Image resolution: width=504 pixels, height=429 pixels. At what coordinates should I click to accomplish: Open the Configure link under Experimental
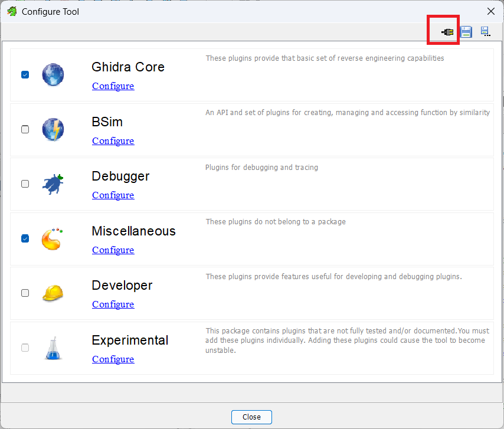(x=113, y=359)
